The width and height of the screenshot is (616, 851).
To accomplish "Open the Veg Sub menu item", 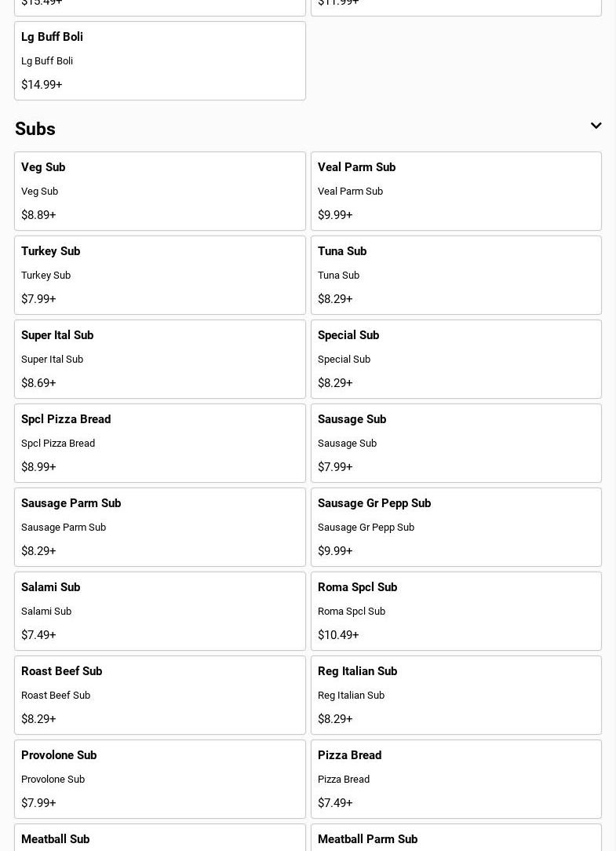I will point(159,191).
